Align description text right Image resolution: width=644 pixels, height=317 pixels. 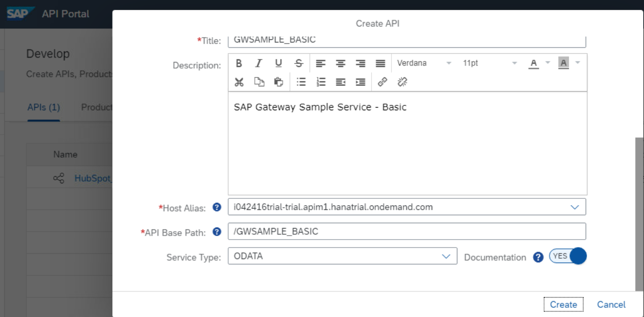(x=360, y=63)
